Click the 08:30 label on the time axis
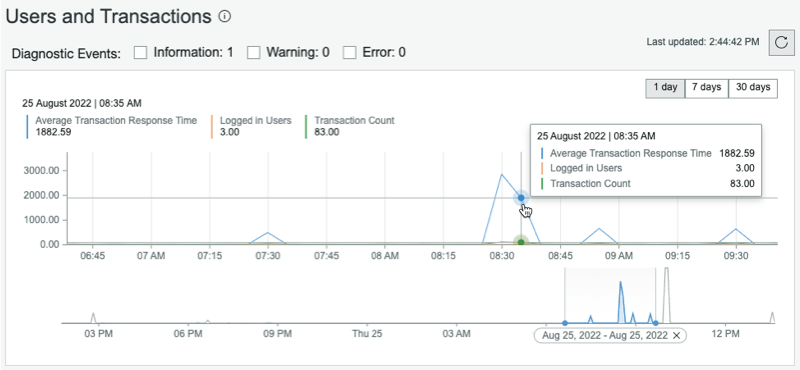This screenshot has width=800, height=370. pyautogui.click(x=502, y=256)
